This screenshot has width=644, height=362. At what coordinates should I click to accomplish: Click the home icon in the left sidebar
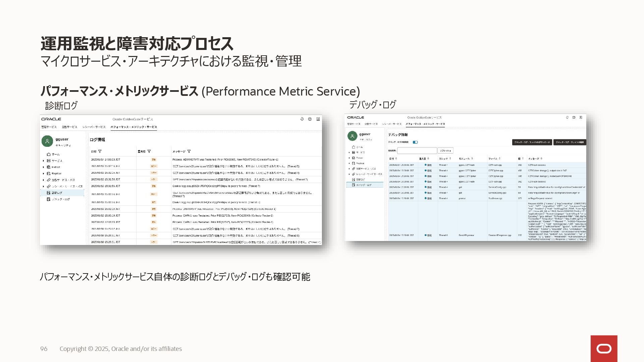pyautogui.click(x=49, y=154)
